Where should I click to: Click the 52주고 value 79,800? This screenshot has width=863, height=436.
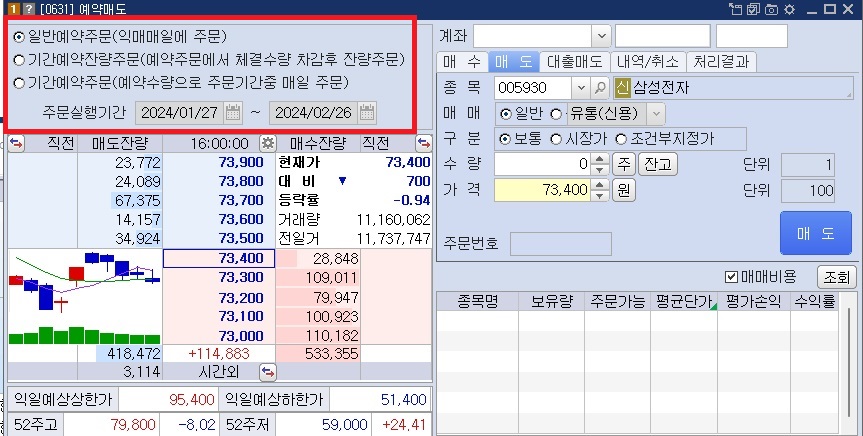[x=133, y=424]
